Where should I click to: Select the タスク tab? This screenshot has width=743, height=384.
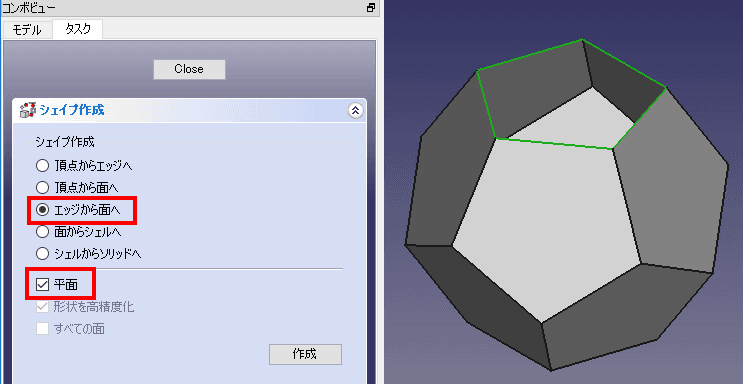[78, 29]
